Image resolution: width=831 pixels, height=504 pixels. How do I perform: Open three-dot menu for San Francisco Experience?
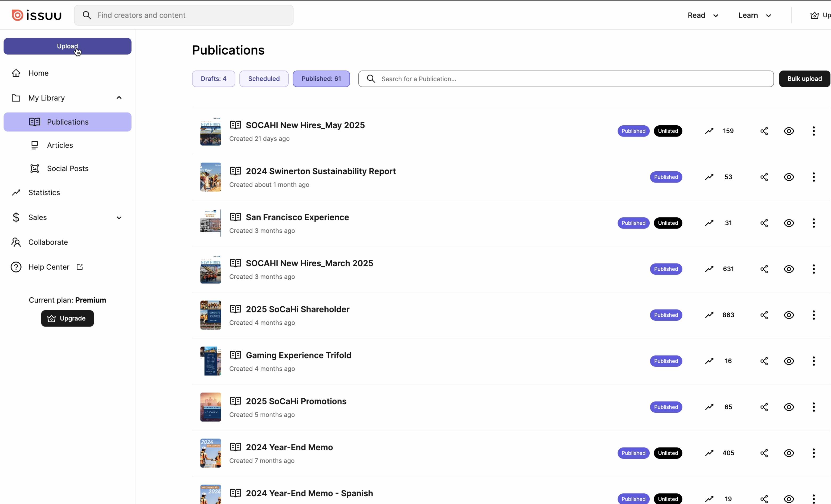(813, 223)
